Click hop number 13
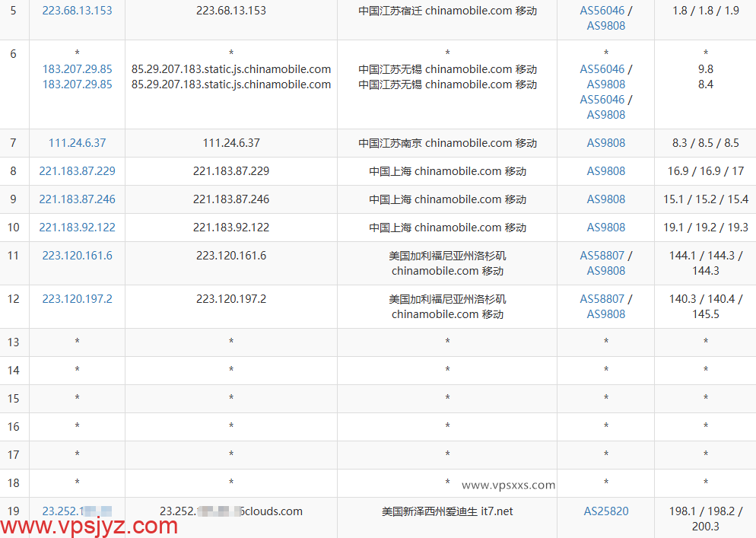 (14, 342)
